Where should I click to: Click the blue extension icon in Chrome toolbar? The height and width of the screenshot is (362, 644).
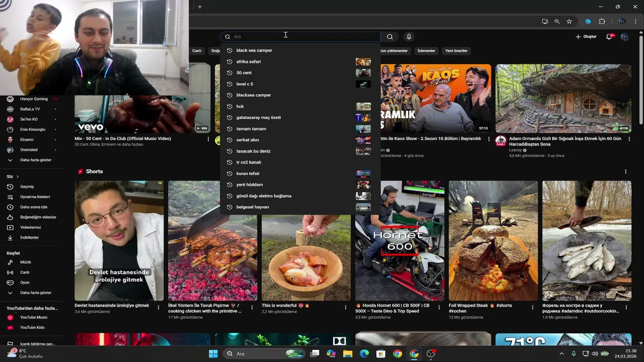pyautogui.click(x=588, y=22)
